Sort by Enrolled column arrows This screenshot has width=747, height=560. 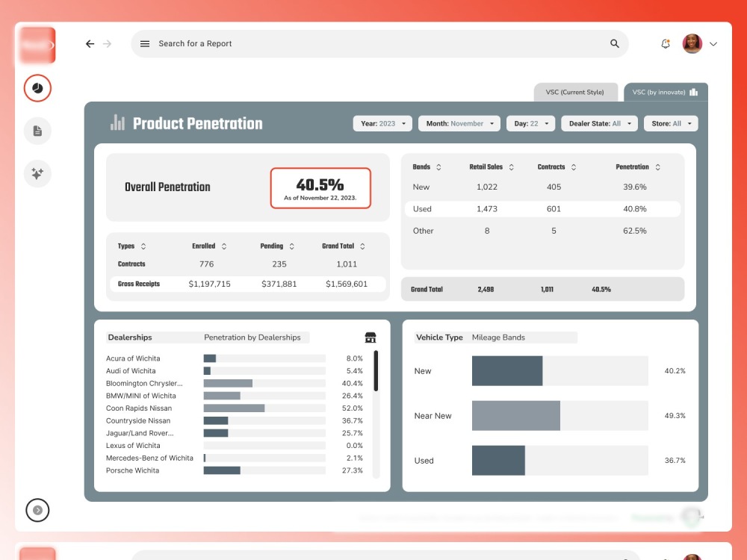[224, 246]
